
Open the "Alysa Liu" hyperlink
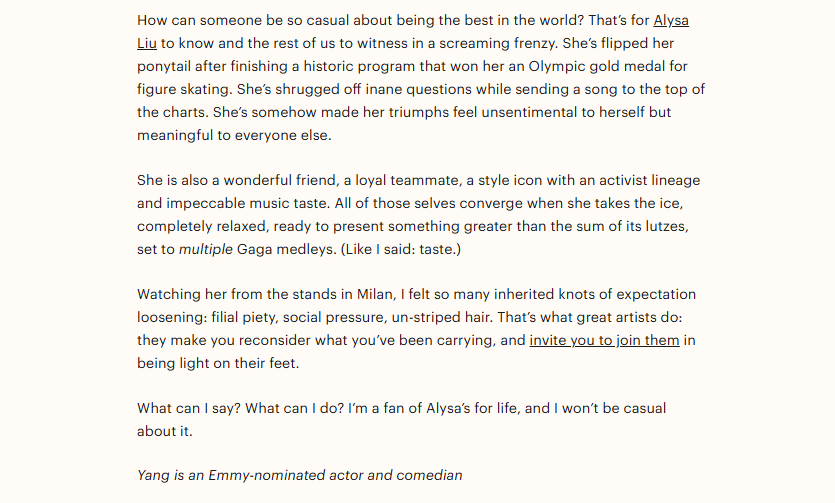coord(671,21)
